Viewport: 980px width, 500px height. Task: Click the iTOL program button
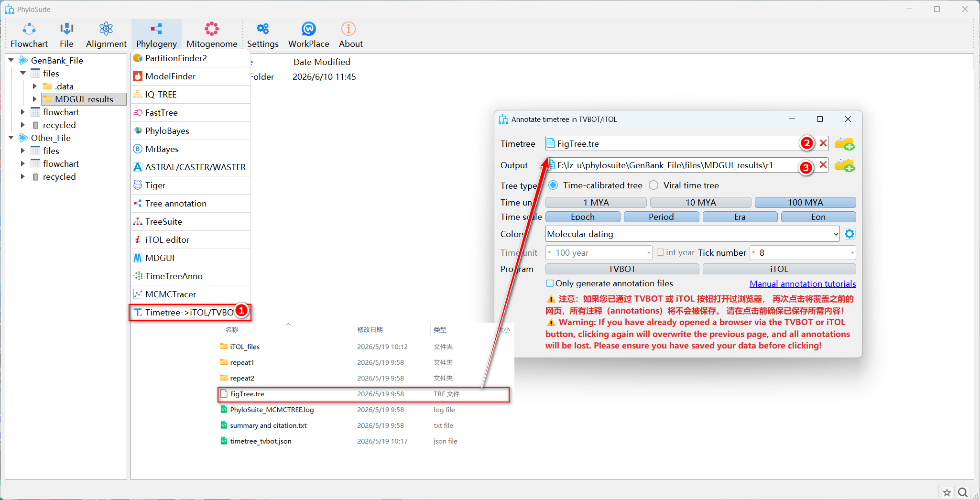click(x=779, y=269)
